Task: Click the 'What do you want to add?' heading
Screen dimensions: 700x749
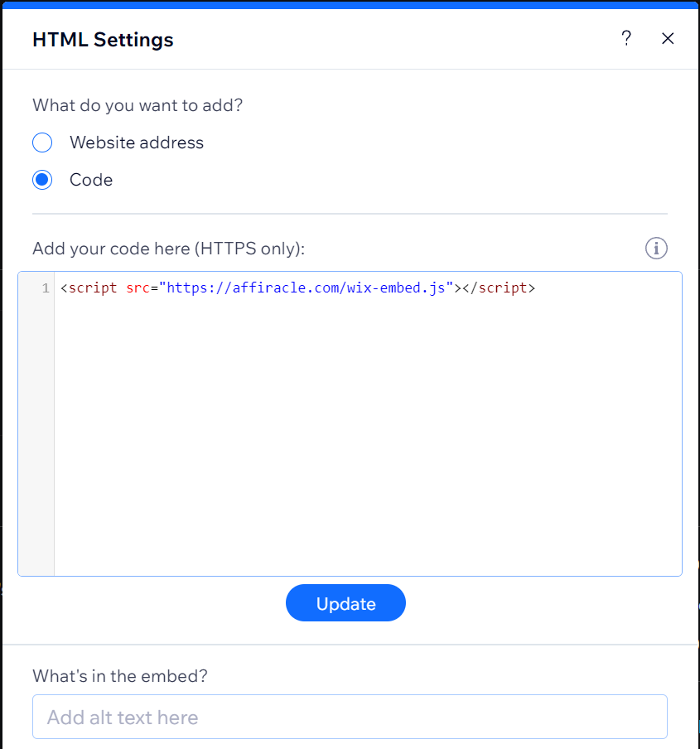Action: click(138, 105)
